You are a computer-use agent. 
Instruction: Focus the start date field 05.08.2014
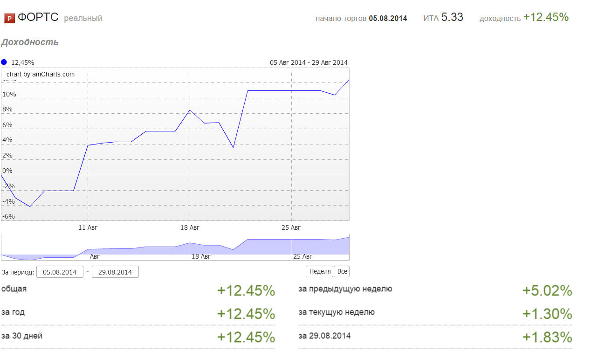point(60,272)
